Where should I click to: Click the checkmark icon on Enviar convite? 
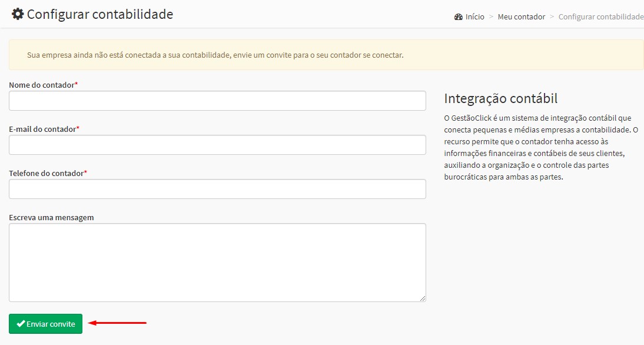(21, 324)
